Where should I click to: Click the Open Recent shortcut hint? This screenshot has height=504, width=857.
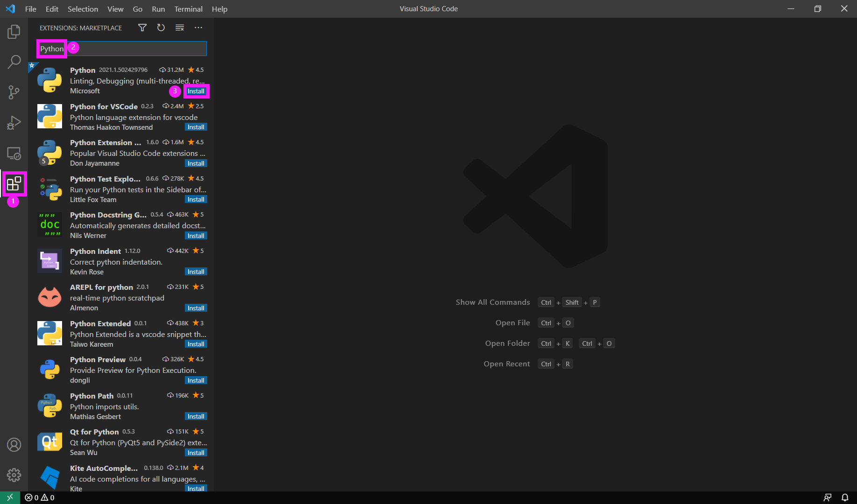tap(506, 364)
